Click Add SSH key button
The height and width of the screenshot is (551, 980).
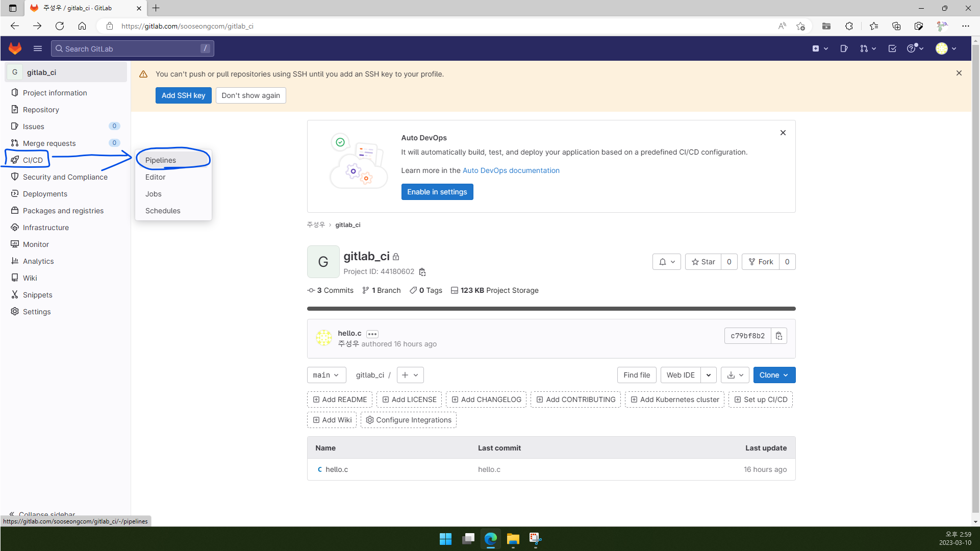click(183, 95)
